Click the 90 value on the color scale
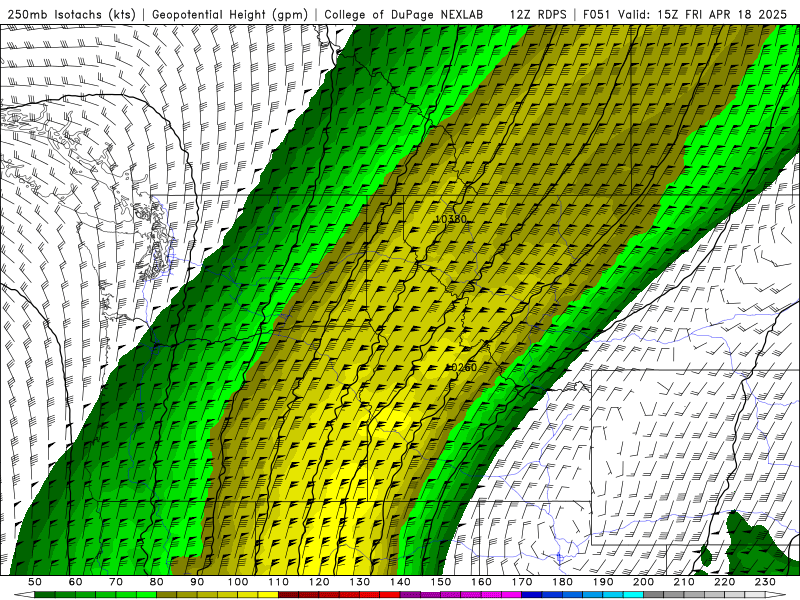This screenshot has width=800, height=600. pos(197,582)
